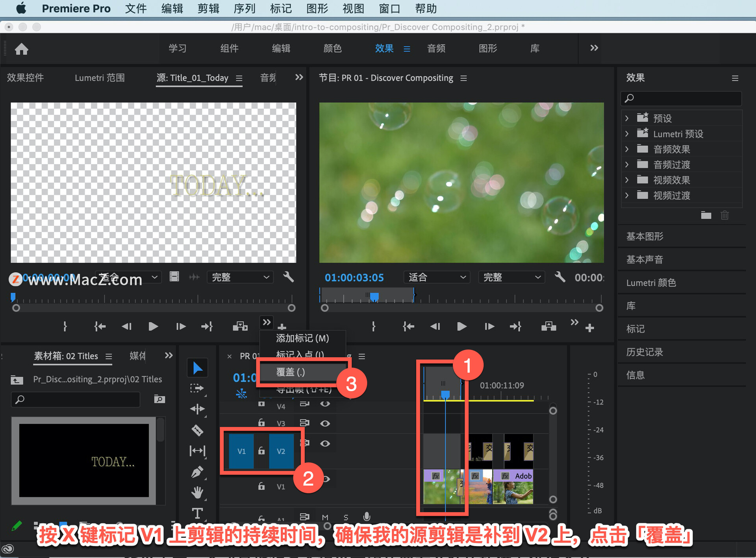Choose 添加标记 (M) from popup menu

point(302,338)
